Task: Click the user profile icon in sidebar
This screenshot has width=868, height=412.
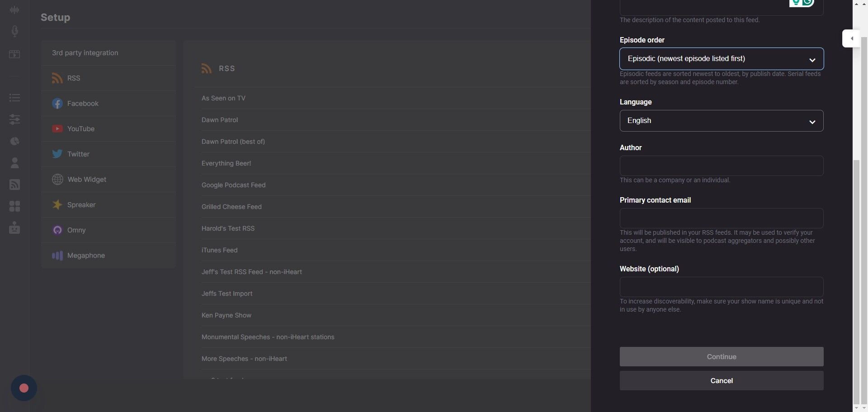Action: [14, 163]
